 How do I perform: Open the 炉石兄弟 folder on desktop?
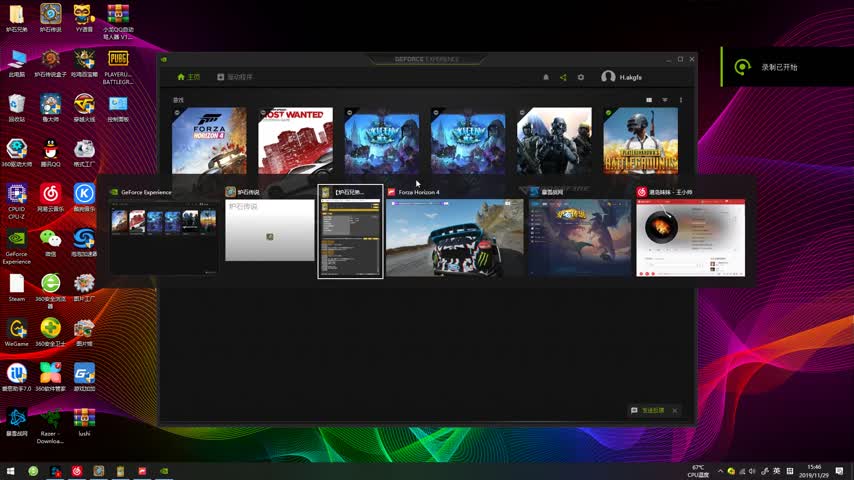click(16, 19)
